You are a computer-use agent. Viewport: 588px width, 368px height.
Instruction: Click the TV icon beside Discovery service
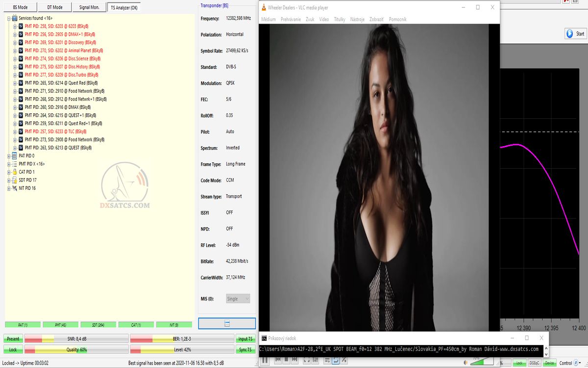[21, 43]
